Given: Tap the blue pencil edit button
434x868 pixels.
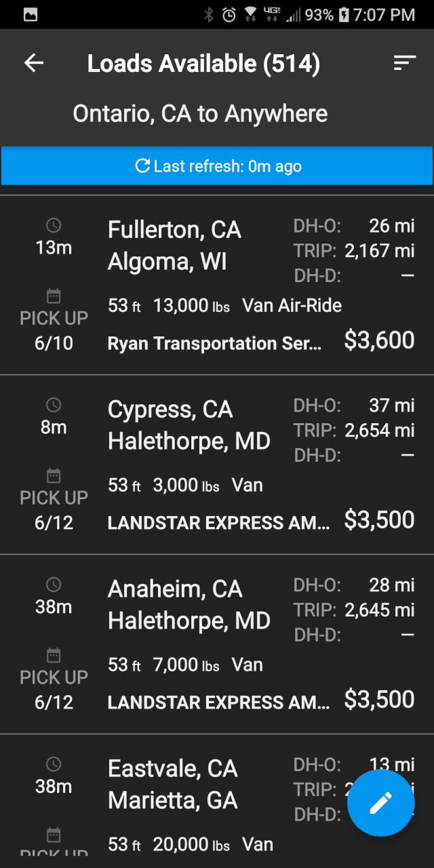Looking at the screenshot, I should [380, 803].
